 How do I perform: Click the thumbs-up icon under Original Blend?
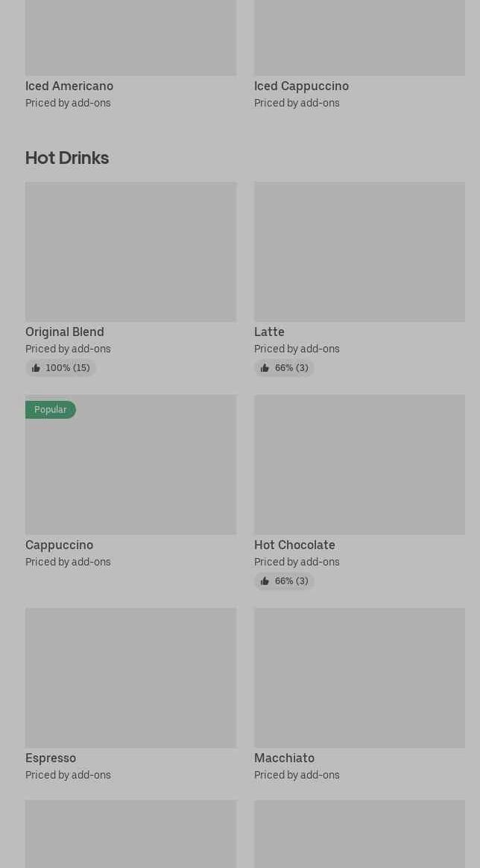36,368
